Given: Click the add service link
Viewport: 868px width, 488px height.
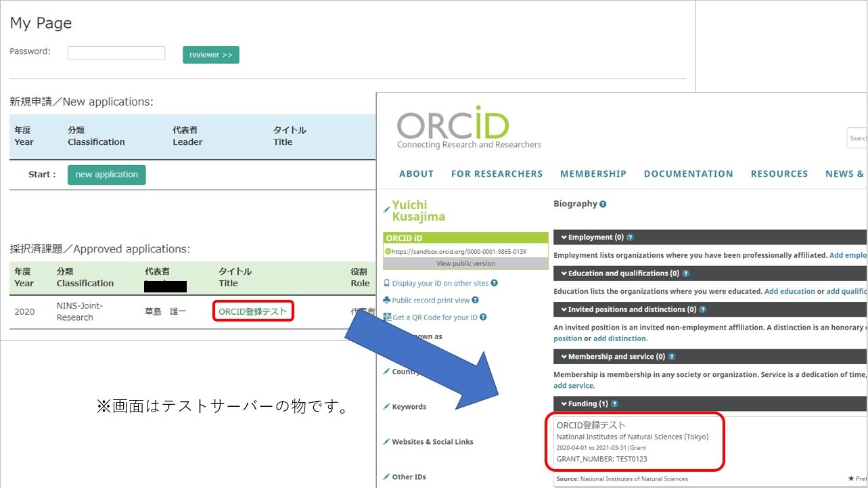Looking at the screenshot, I should pos(574,386).
